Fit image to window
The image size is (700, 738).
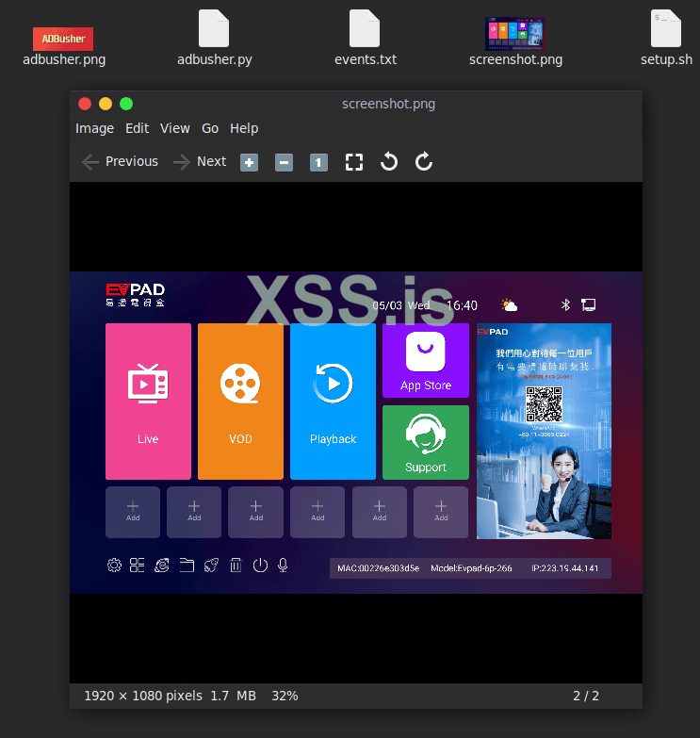tap(353, 162)
